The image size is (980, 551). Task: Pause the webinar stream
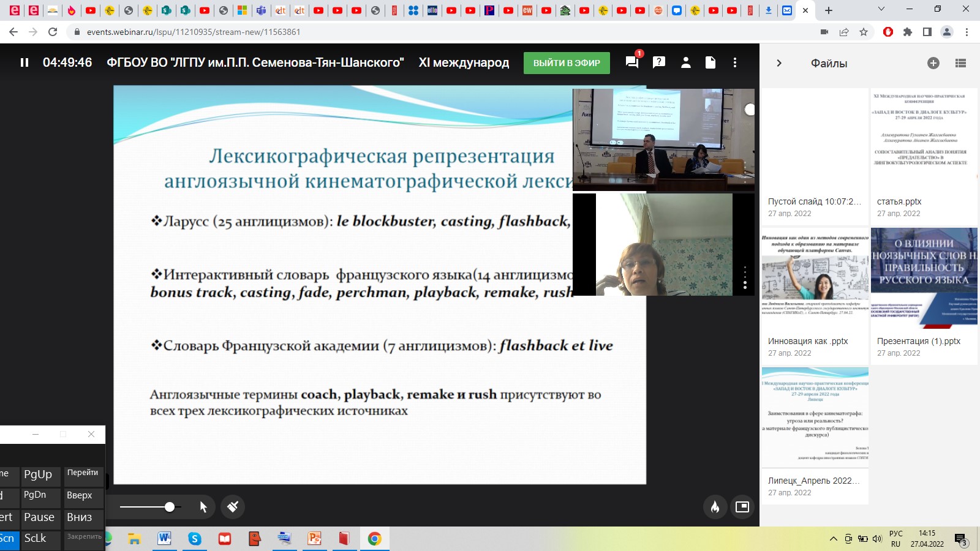(x=24, y=62)
